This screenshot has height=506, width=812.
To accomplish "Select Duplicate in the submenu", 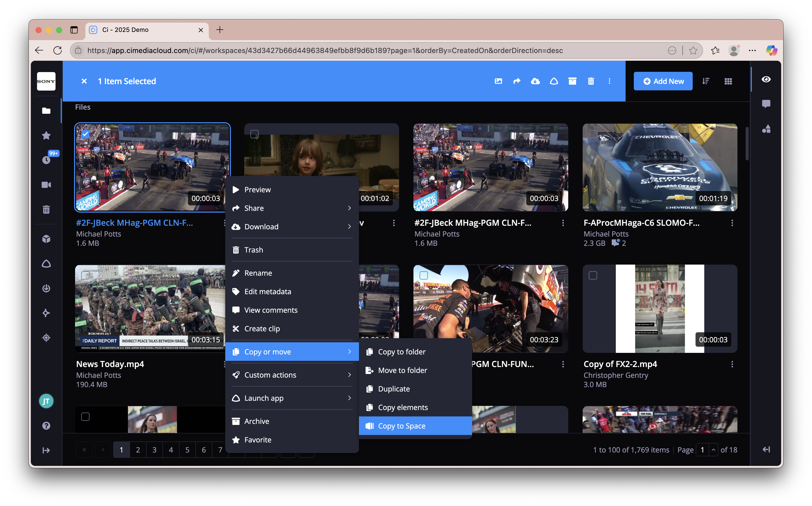I will [x=415, y=389].
